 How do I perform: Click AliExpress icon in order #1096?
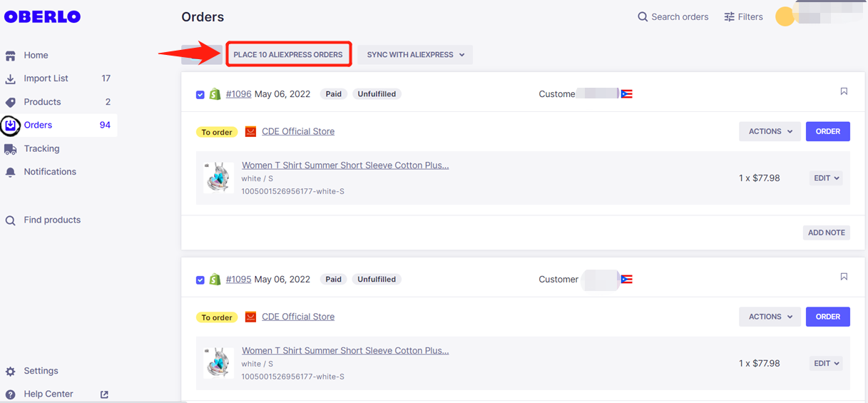click(x=250, y=132)
